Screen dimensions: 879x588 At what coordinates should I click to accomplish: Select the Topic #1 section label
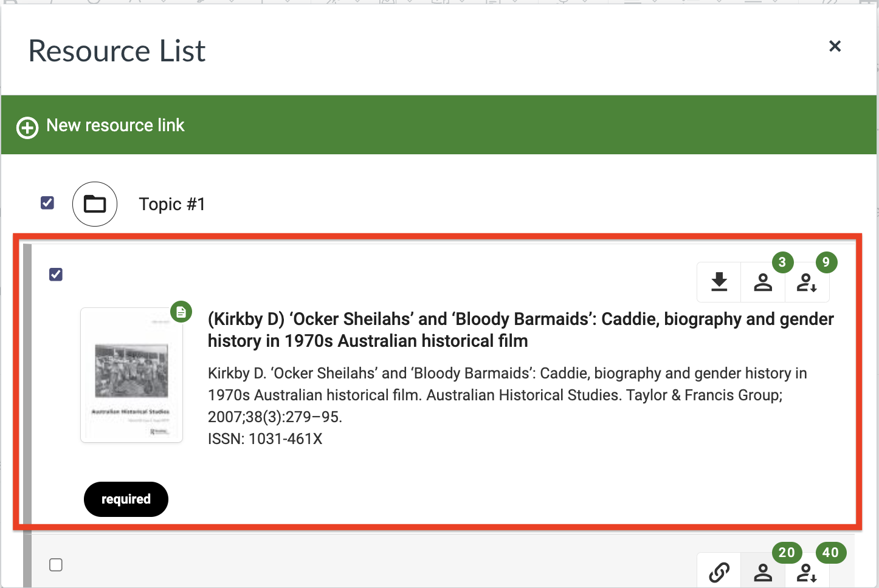click(x=172, y=204)
